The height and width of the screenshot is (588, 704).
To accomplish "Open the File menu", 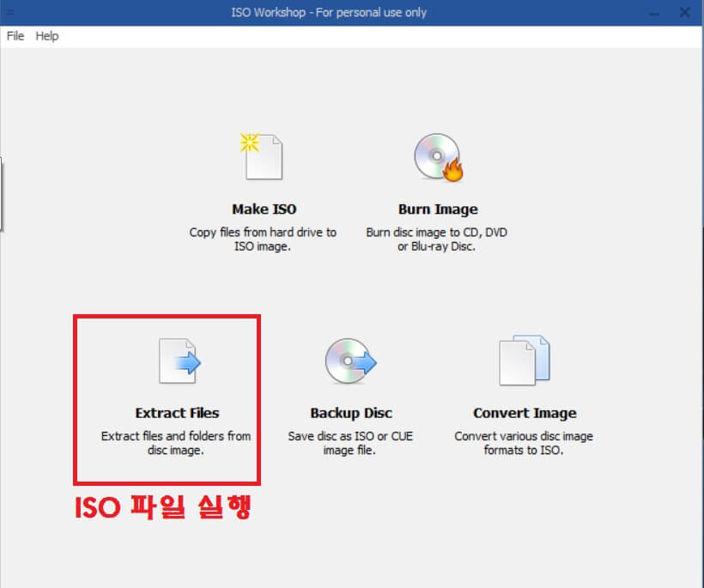I will (15, 36).
